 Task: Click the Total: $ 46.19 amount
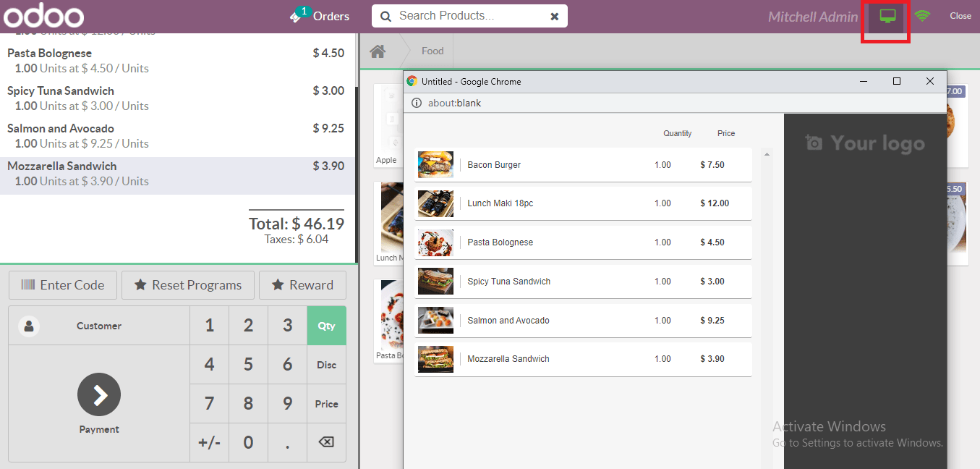pyautogui.click(x=297, y=224)
